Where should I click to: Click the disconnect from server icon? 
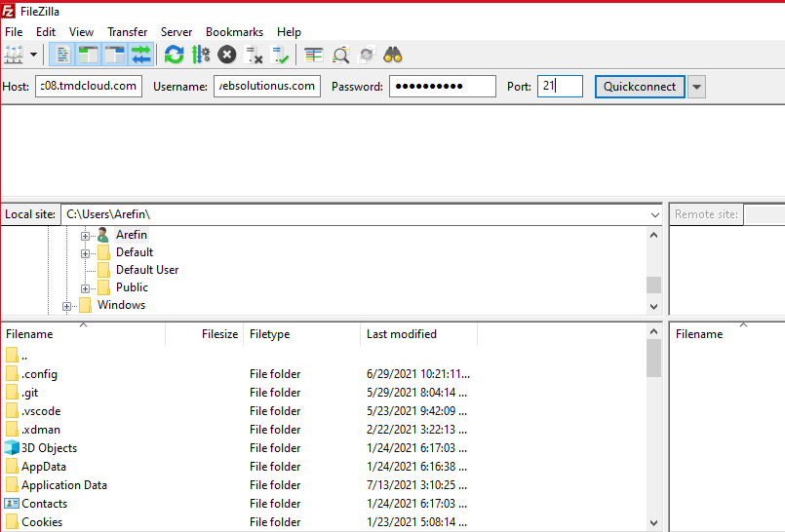pos(255,55)
